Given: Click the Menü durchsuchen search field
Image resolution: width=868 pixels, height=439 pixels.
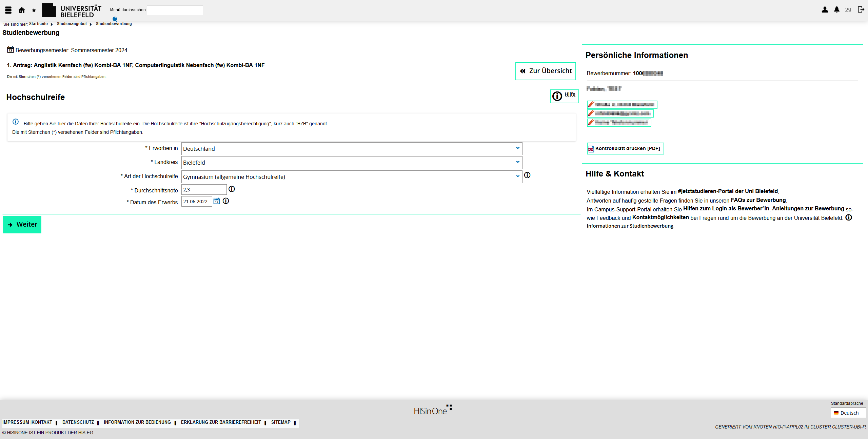Looking at the screenshot, I should (175, 10).
